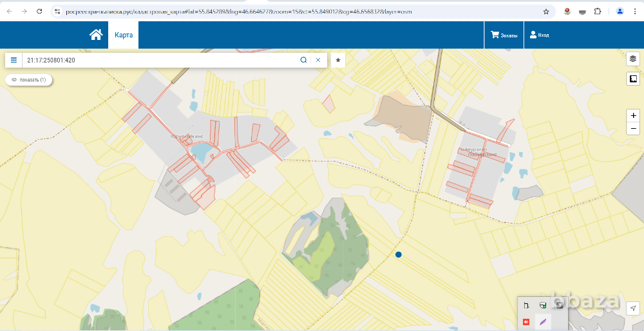The image size is (644, 331).
Task: Open the browser extensions puzzle icon
Action: pyautogui.click(x=598, y=12)
